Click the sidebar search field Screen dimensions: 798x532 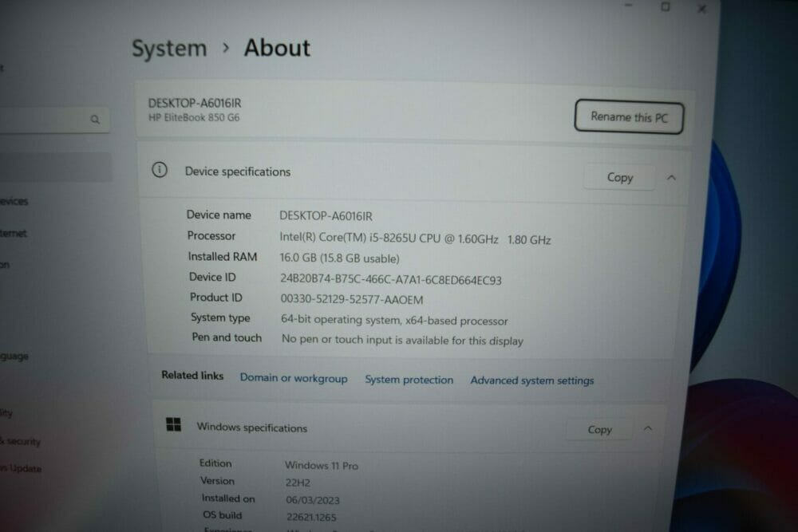click(x=53, y=120)
